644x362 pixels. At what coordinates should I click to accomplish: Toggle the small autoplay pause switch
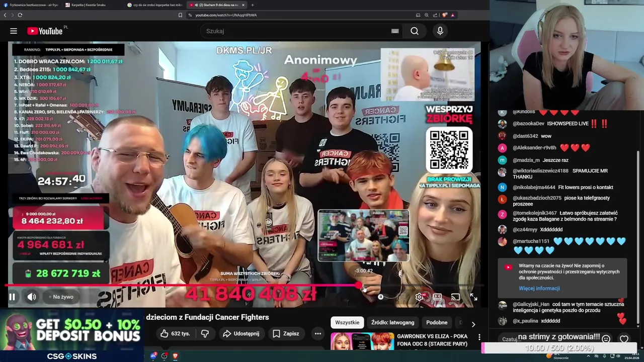(381, 297)
